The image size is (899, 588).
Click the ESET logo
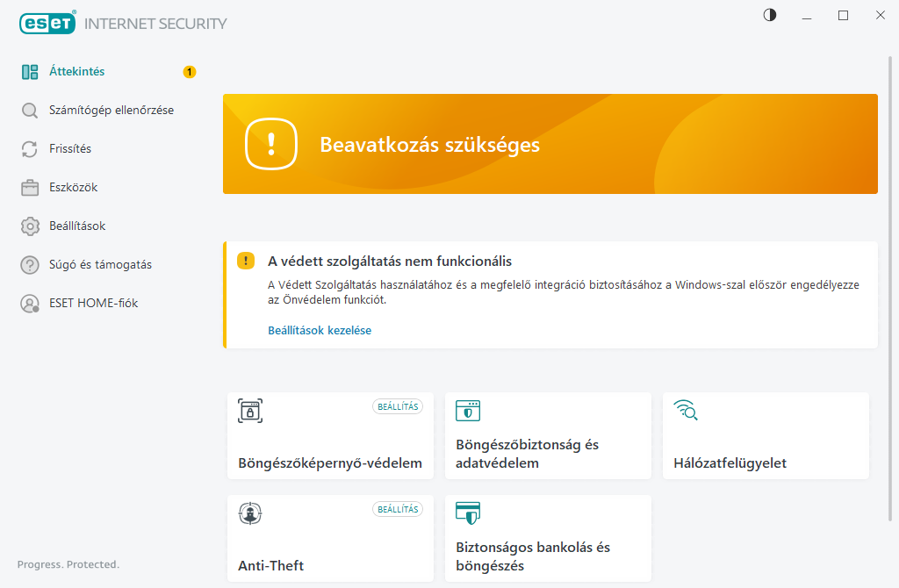47,23
